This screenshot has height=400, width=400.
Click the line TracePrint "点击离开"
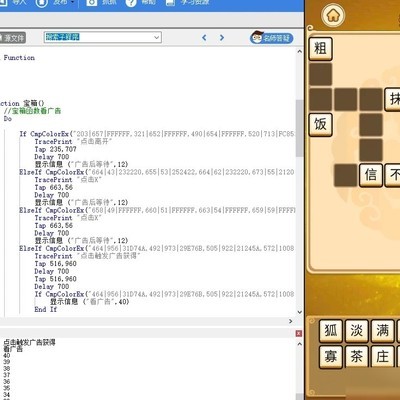[x=73, y=142]
